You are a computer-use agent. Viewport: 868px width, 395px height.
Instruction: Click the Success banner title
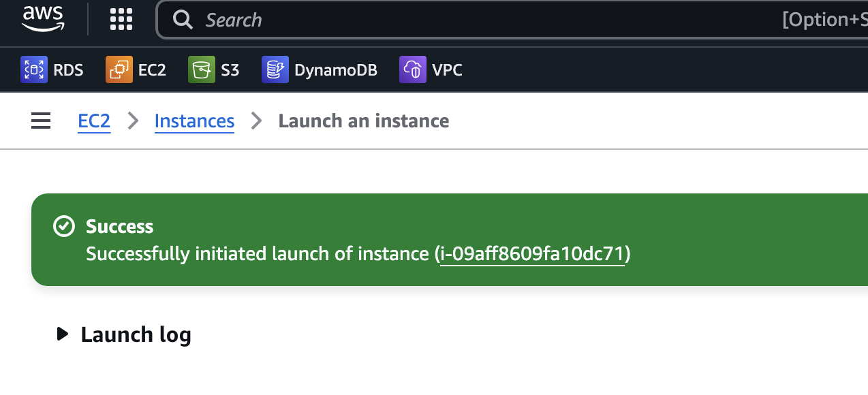pos(119,226)
